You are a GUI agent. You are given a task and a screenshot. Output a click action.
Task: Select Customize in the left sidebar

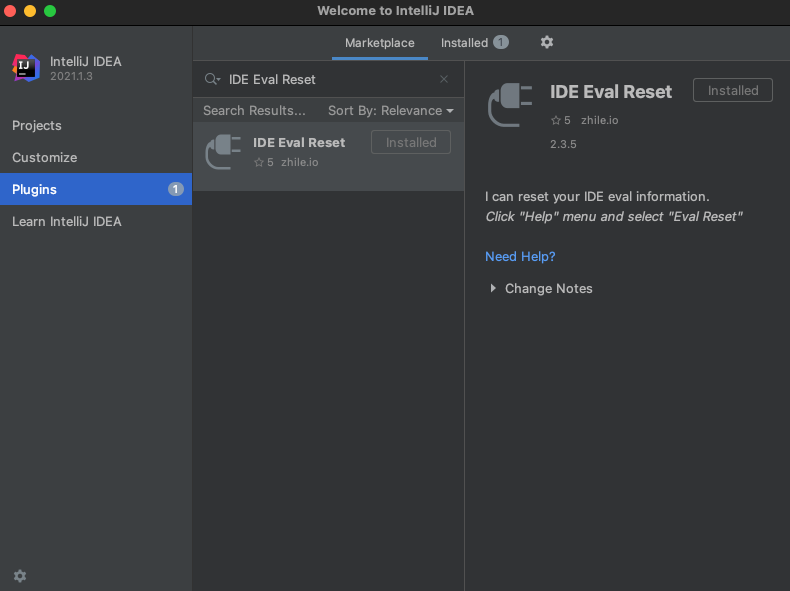(44, 157)
